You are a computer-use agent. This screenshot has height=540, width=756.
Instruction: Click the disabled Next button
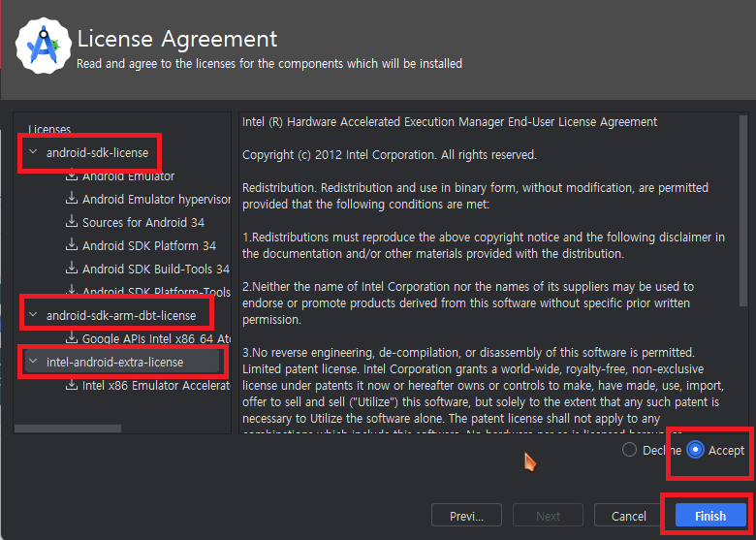click(548, 516)
